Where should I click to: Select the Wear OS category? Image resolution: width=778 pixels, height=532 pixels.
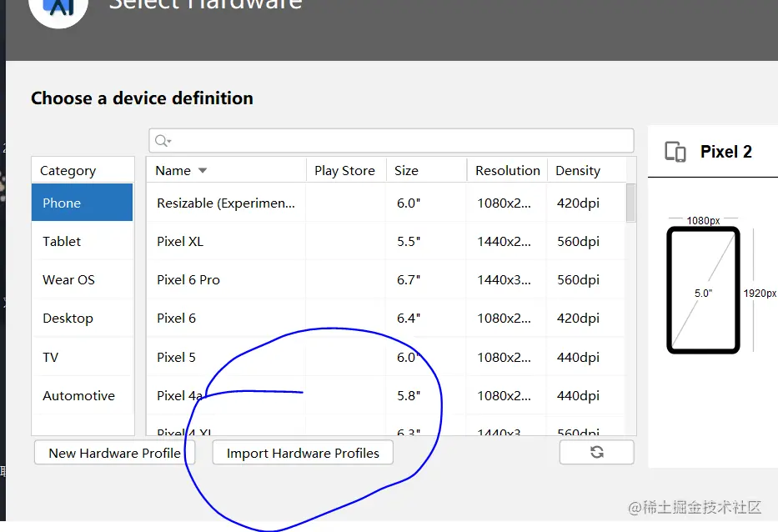click(x=83, y=280)
